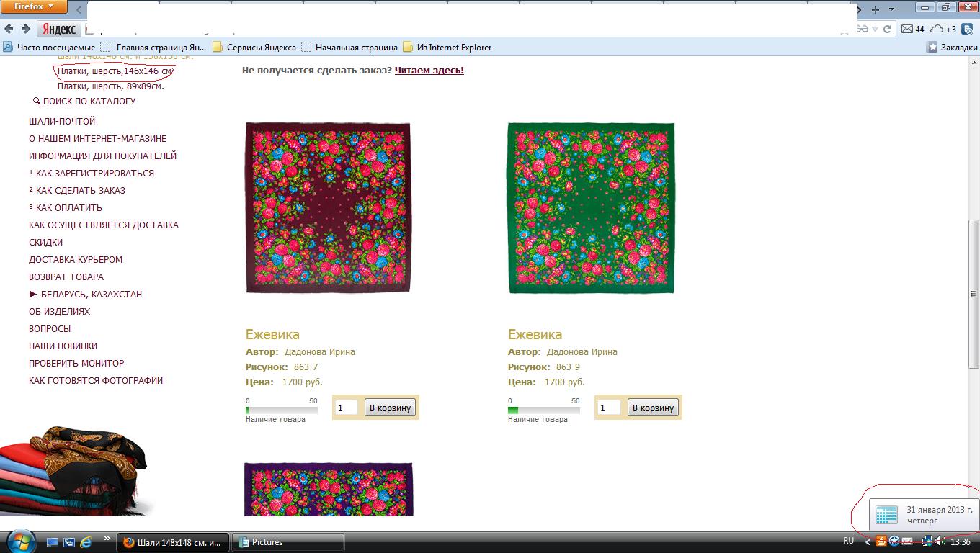Open the burgundy Ежевика shawl thumbnail
Image resolution: width=980 pixels, height=553 pixels.
328,208
